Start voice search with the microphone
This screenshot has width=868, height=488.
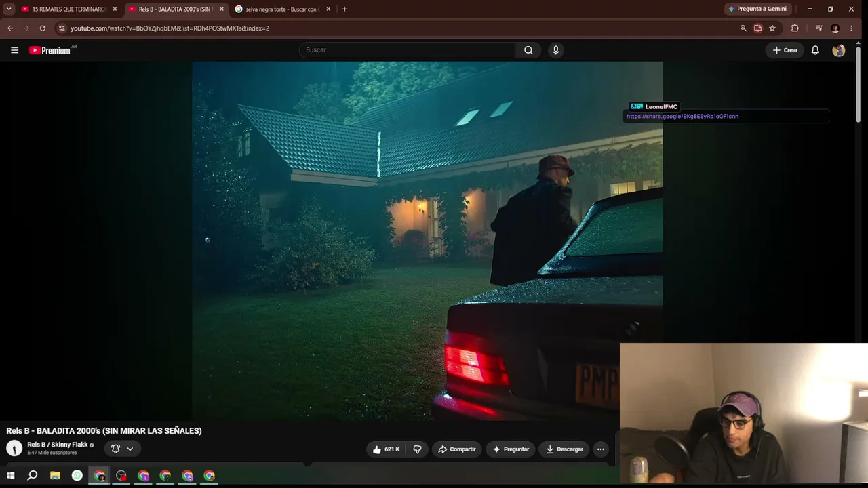point(555,50)
